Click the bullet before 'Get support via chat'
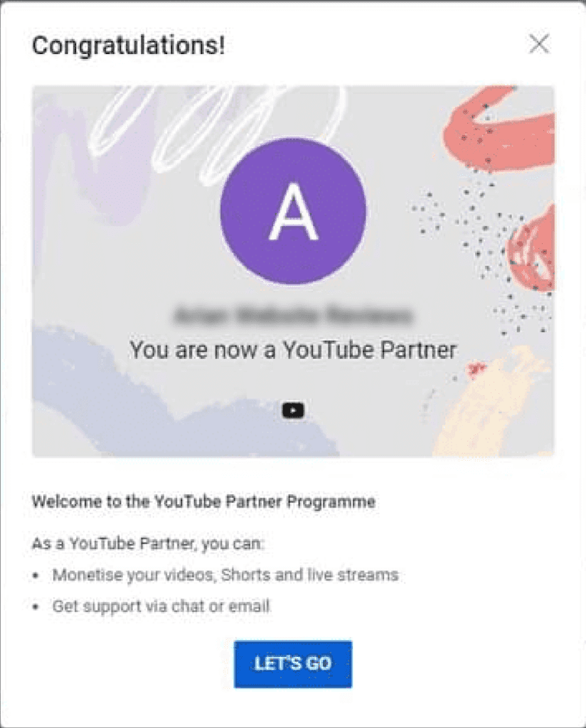 (x=36, y=607)
